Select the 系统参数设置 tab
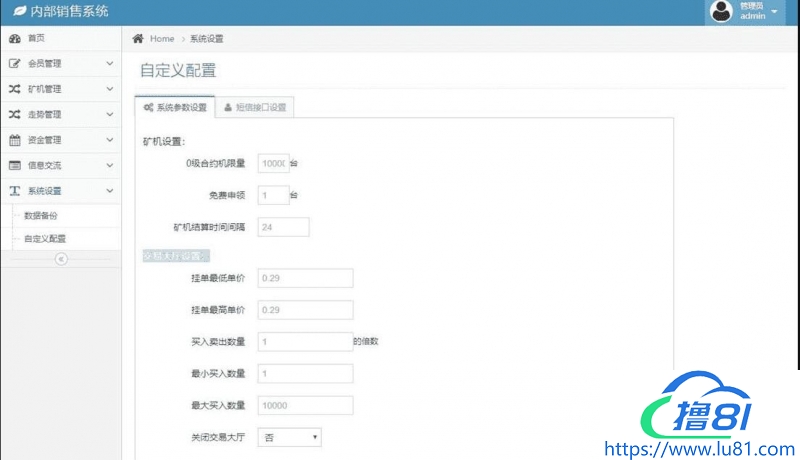Screen dimensions: 800x460 175,107
